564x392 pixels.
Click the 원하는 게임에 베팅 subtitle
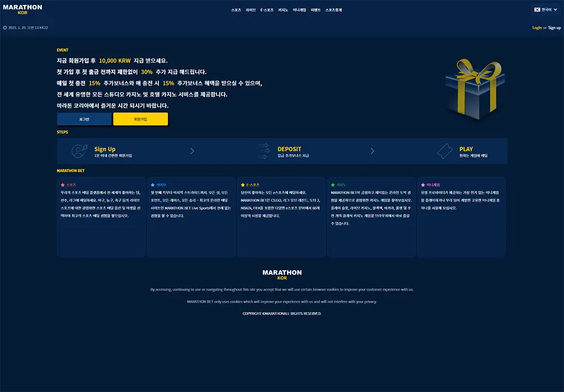coord(473,156)
